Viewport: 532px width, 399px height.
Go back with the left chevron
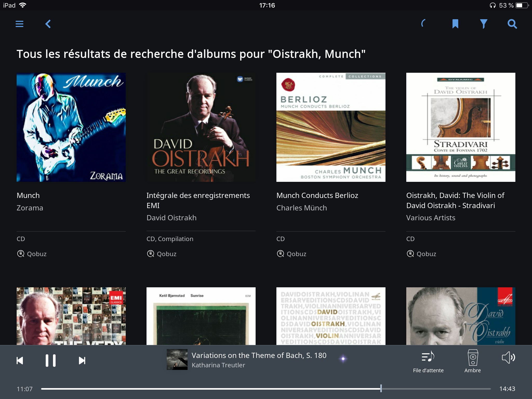click(x=48, y=24)
